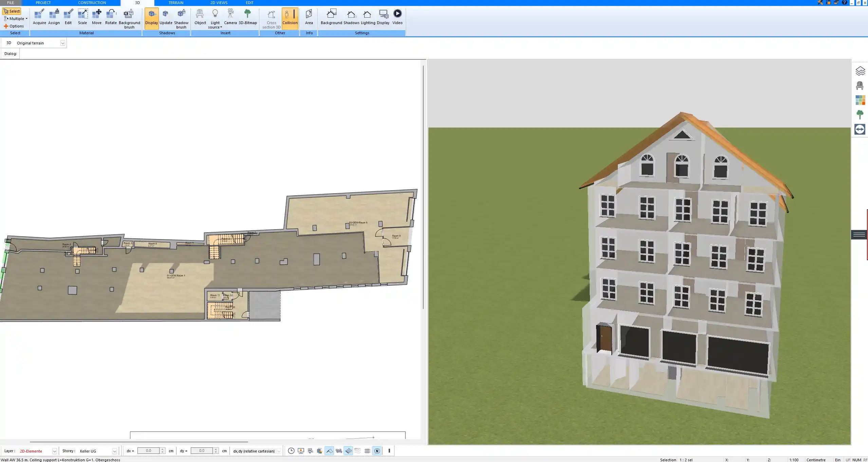The image size is (868, 462).
Task: Switch to the TERRAIN tab
Action: [176, 3]
